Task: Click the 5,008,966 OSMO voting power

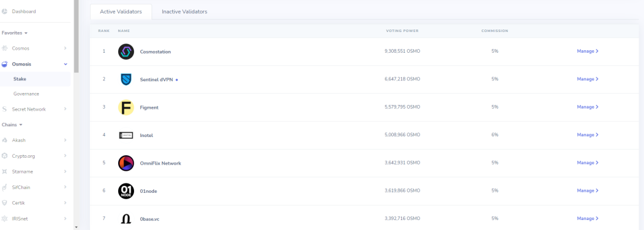Action: (x=402, y=134)
